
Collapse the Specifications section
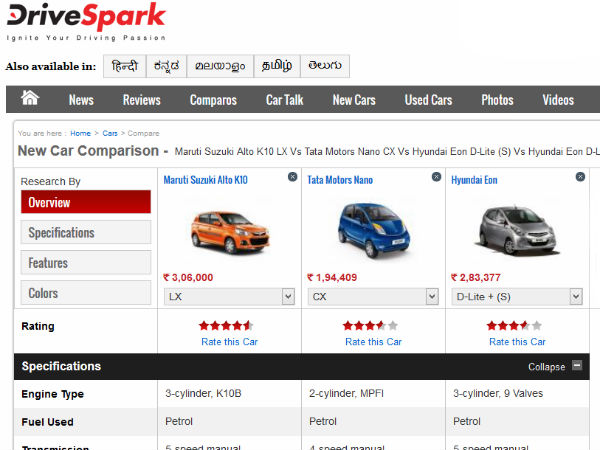pyautogui.click(x=577, y=366)
